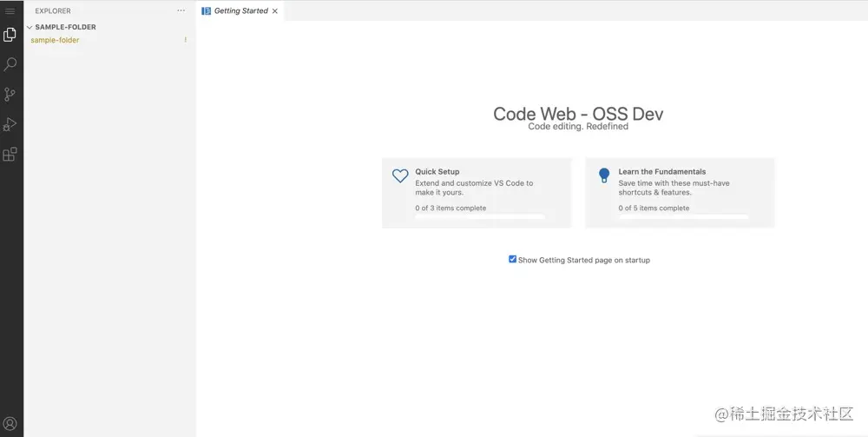Open the Learn the Fundamentals card

click(680, 193)
